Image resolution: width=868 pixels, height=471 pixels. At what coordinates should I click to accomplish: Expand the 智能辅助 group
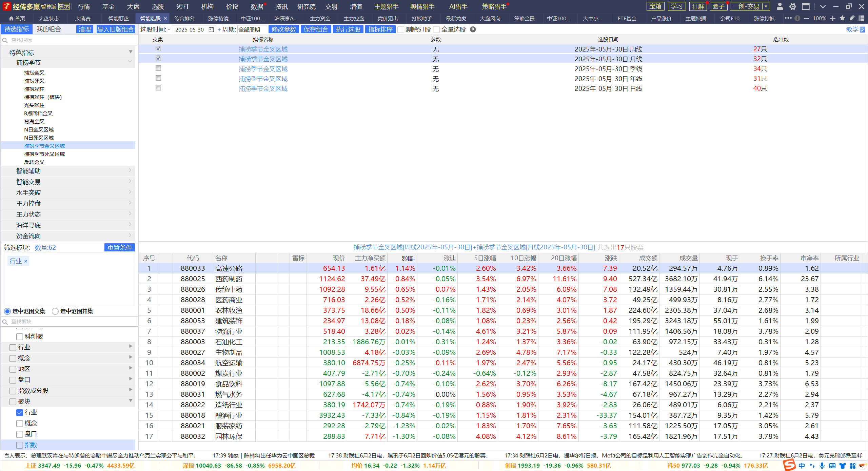click(68, 171)
